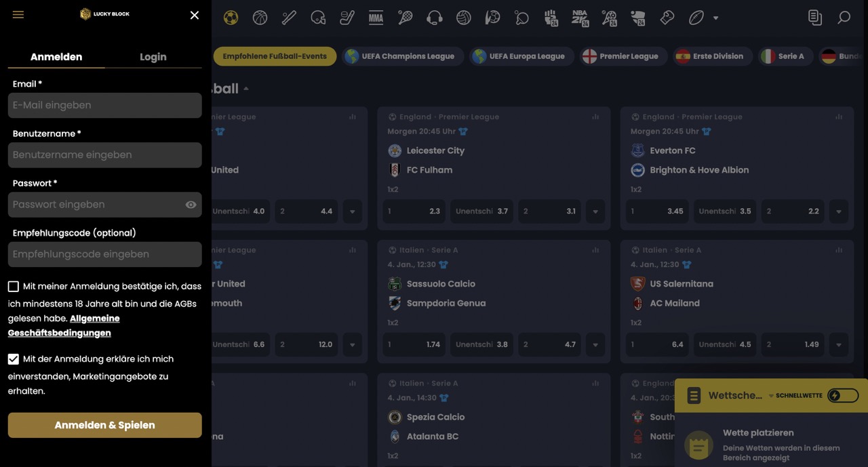Expand more markets for Leicester City vs Fulham
The height and width of the screenshot is (467, 868).
point(595,211)
